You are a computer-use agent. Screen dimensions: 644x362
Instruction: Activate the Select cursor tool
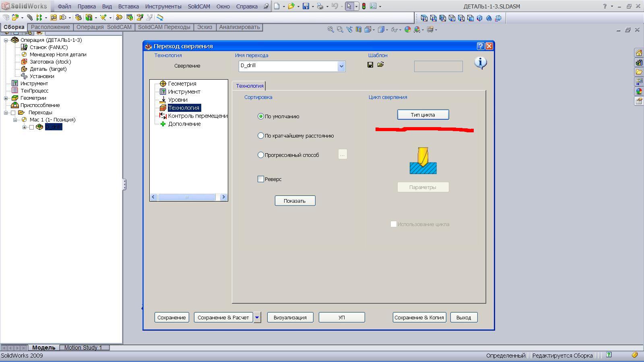[349, 6]
